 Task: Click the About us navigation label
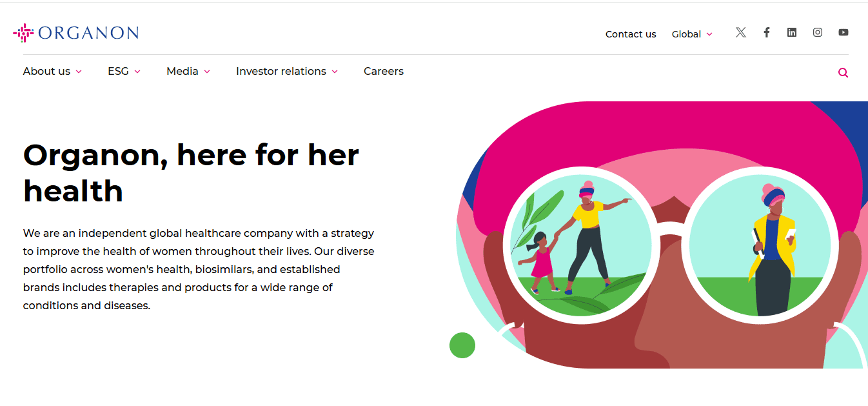[46, 72]
